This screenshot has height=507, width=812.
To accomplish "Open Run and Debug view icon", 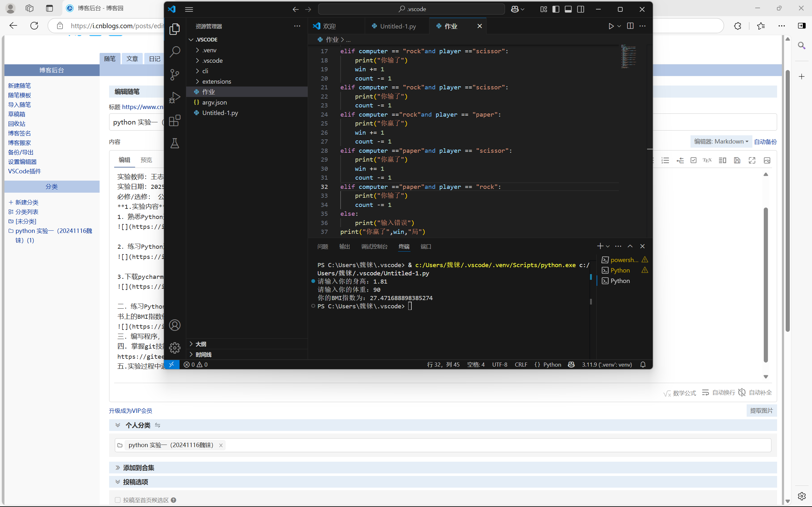I will (175, 98).
